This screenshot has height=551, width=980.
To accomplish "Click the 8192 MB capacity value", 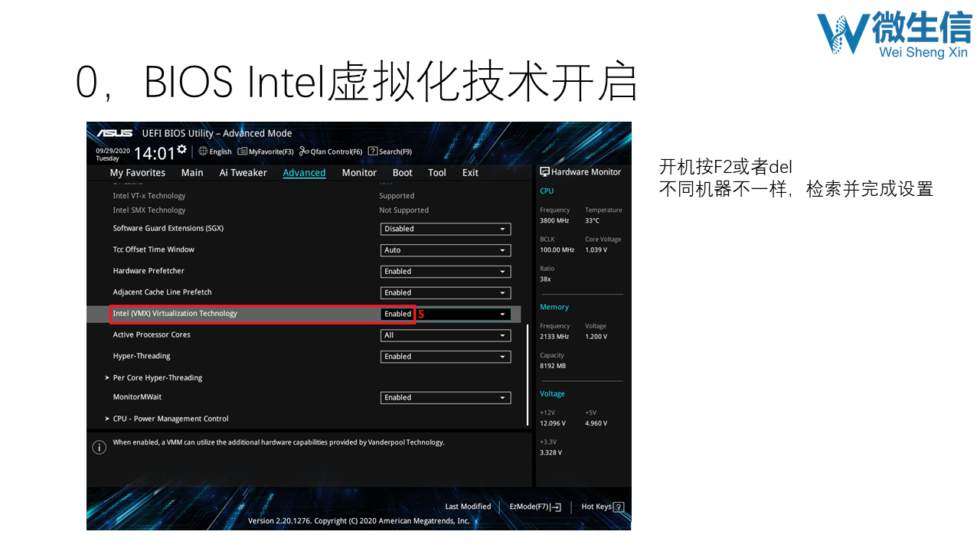I will (x=553, y=366).
